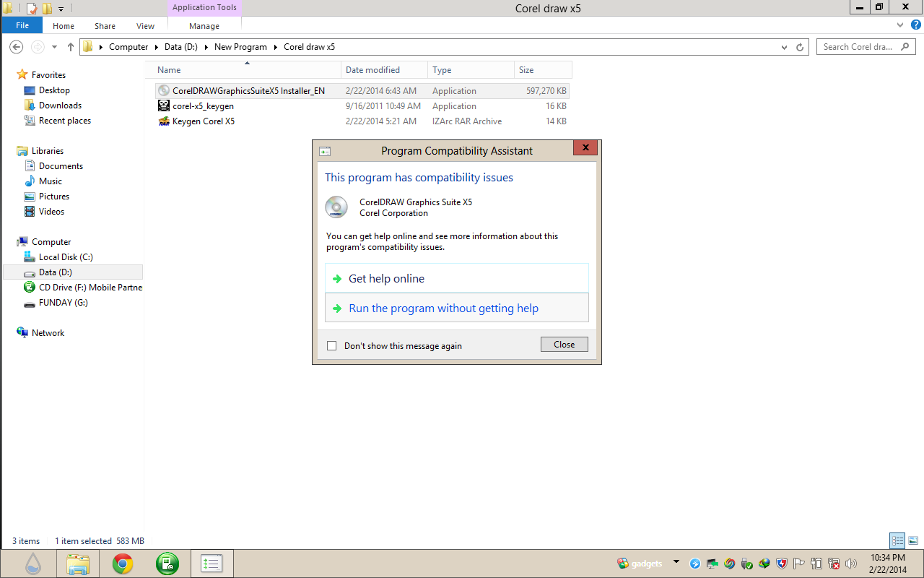Open the Music library
Viewport: 924px width, 578px height.
(x=51, y=181)
